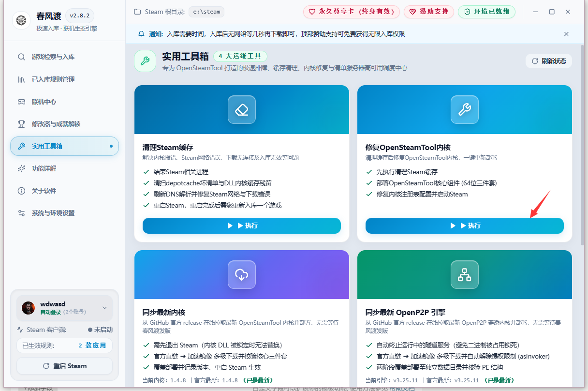Click the 环境已就绪 status badge
588x391 pixels.
[486, 12]
